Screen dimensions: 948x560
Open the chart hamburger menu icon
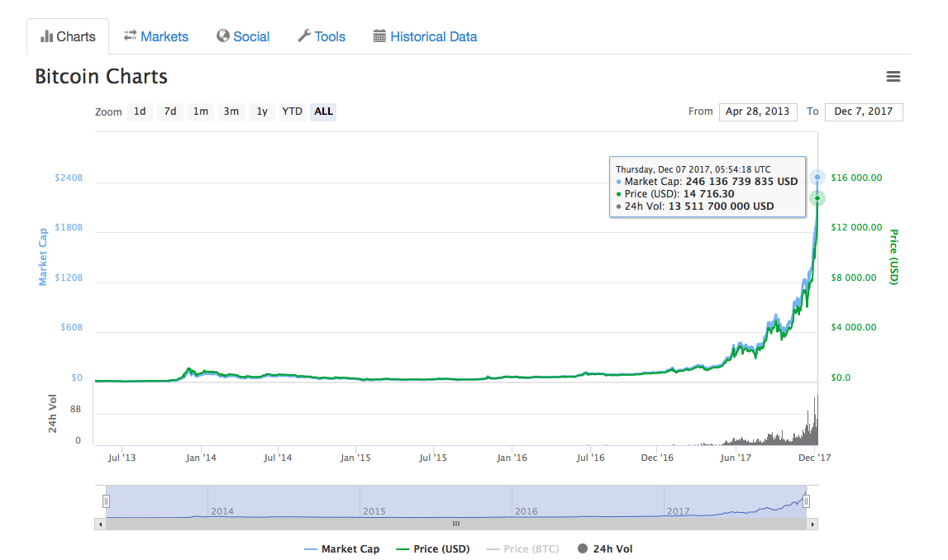(893, 76)
